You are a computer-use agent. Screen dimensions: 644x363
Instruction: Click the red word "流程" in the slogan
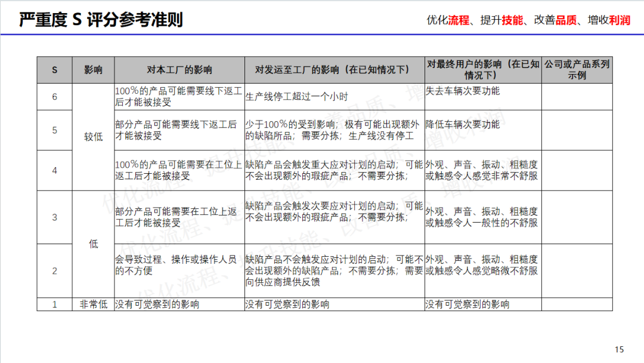(459, 20)
